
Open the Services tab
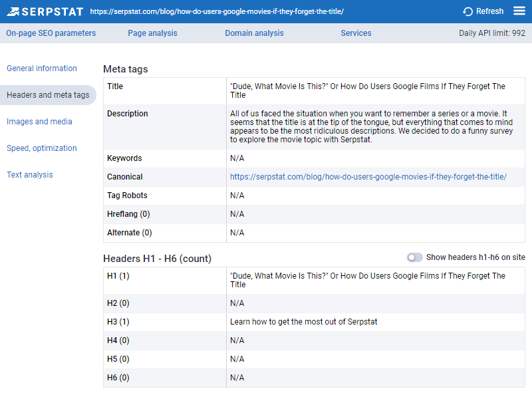pos(356,33)
